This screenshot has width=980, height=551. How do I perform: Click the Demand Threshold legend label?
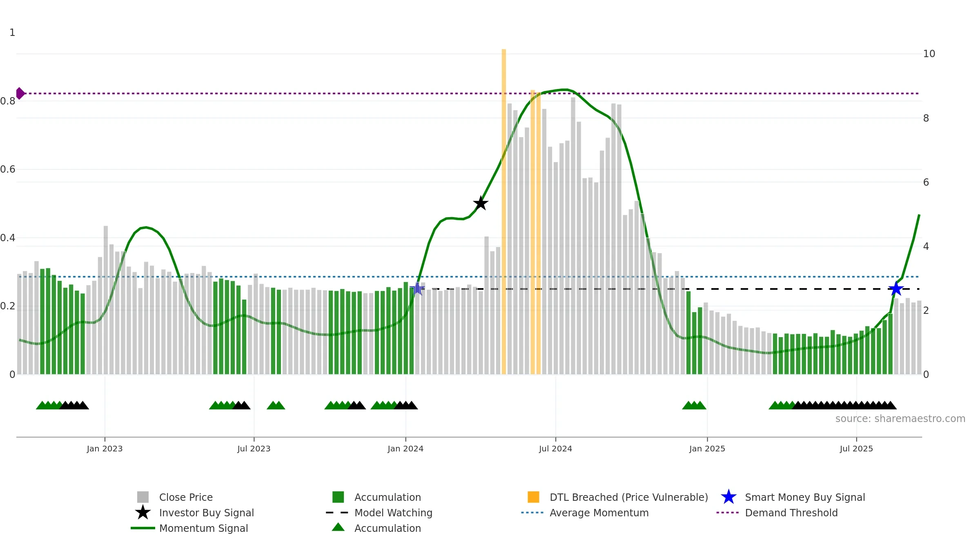(x=791, y=513)
